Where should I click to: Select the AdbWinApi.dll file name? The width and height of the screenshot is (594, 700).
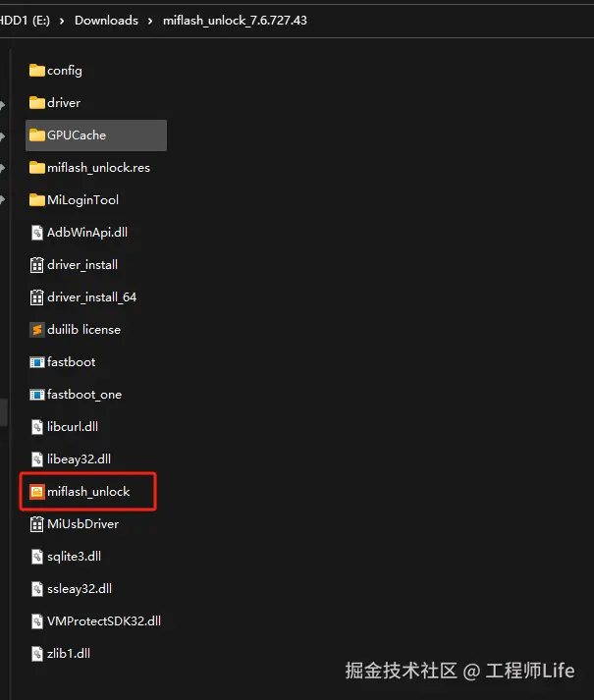tap(87, 233)
